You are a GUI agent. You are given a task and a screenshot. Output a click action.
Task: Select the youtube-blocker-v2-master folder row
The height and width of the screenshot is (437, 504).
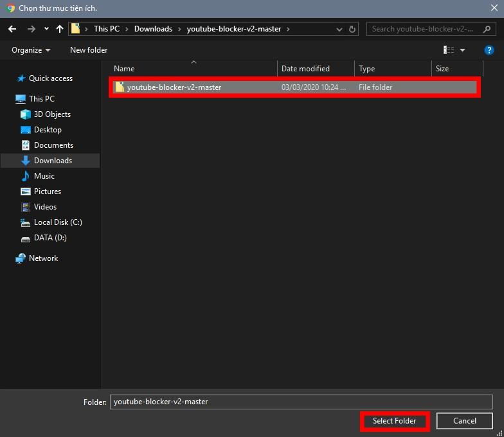point(294,87)
